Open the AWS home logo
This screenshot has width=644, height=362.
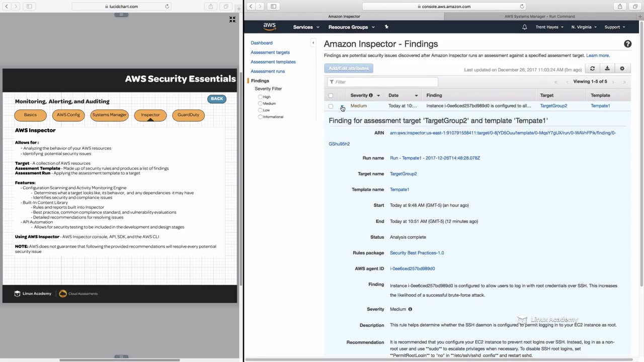pyautogui.click(x=270, y=27)
